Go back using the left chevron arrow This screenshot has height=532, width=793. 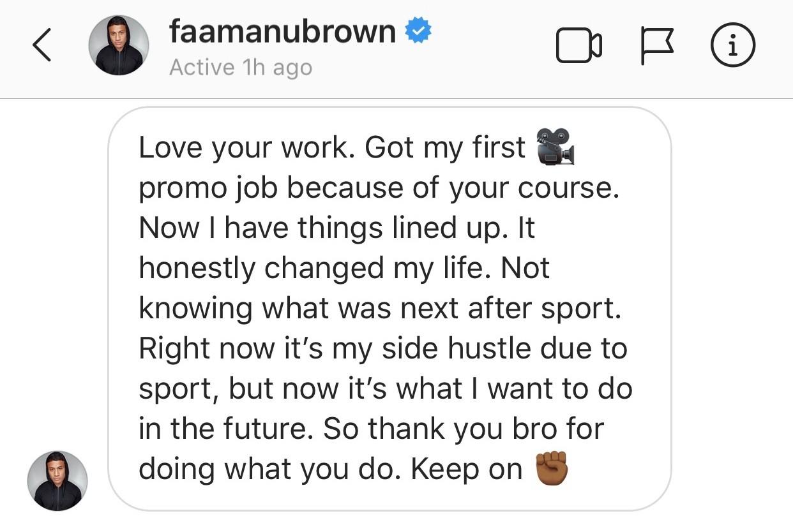pyautogui.click(x=42, y=47)
